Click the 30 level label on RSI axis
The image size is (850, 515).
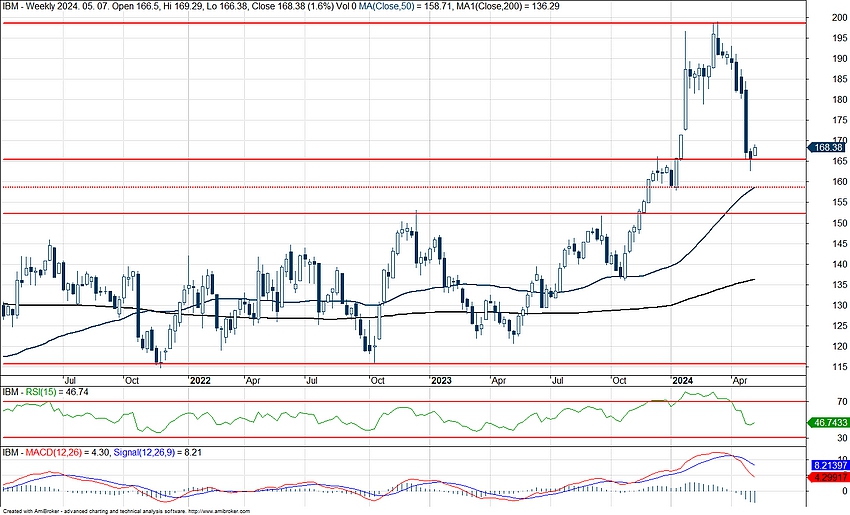pos(842,437)
